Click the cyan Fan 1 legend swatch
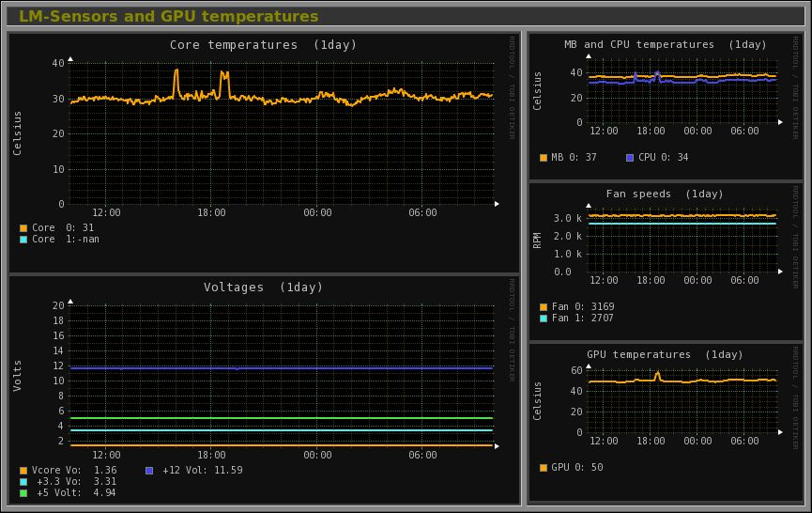This screenshot has height=513, width=812. (x=544, y=319)
